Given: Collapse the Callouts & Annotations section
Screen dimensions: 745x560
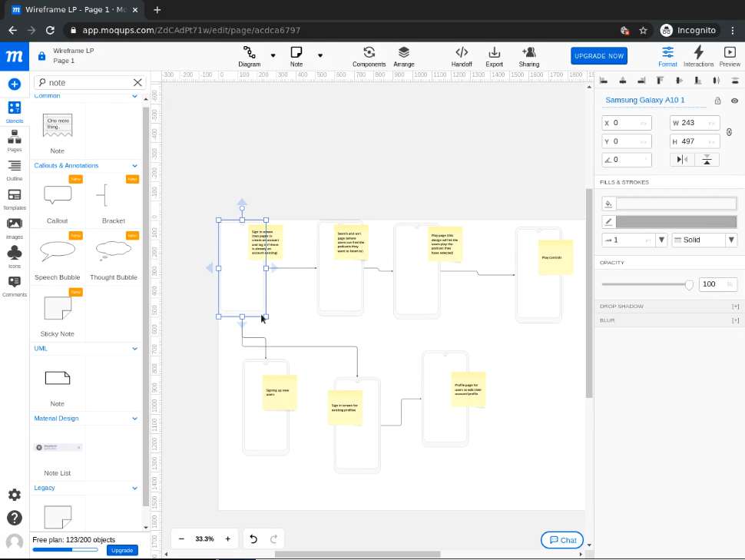Looking at the screenshot, I should point(135,166).
